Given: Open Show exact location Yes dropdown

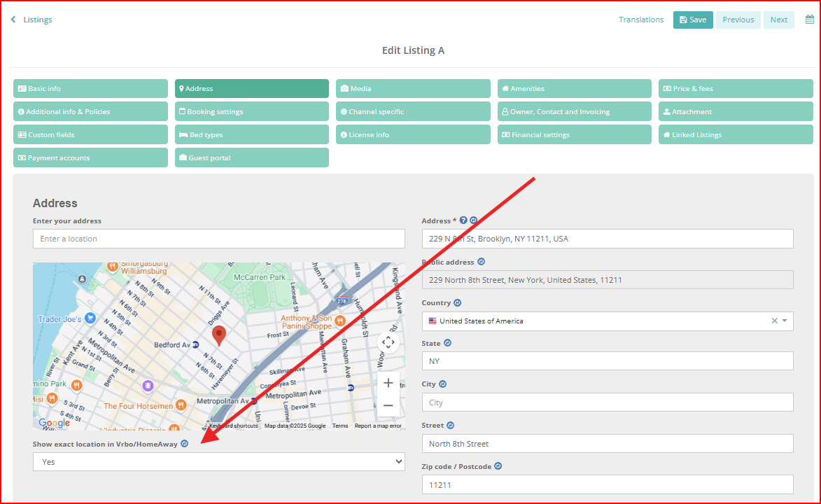Looking at the screenshot, I should [219, 461].
